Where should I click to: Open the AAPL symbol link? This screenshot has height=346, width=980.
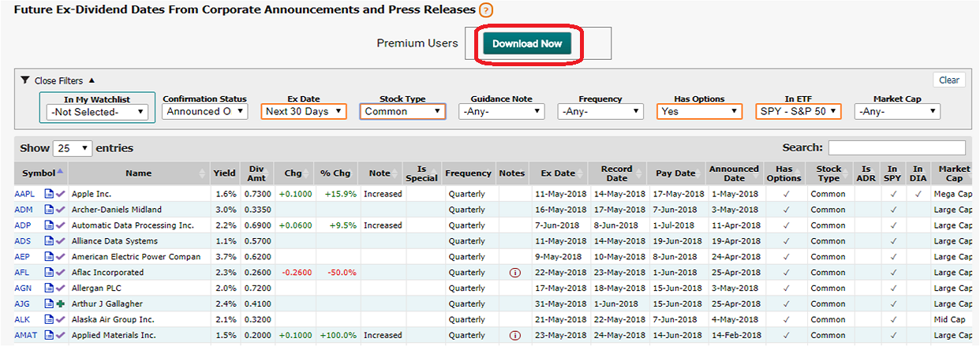pyautogui.click(x=24, y=194)
